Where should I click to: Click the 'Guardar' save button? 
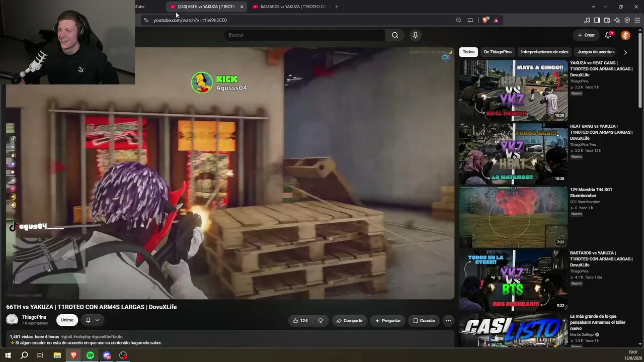pos(424,321)
